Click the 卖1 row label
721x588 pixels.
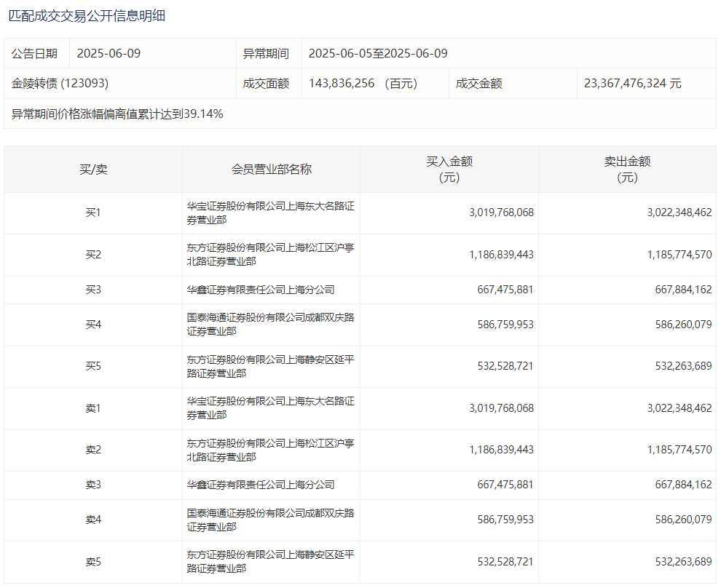(x=93, y=408)
